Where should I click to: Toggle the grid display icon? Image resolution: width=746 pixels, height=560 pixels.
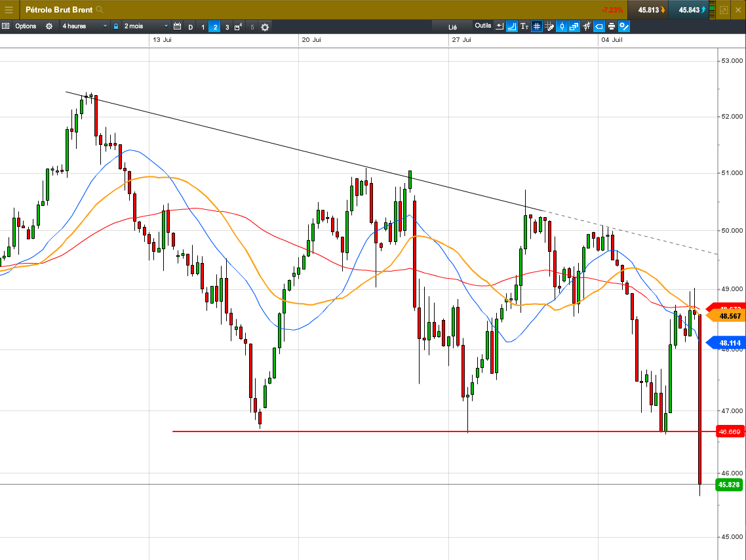pyautogui.click(x=537, y=26)
